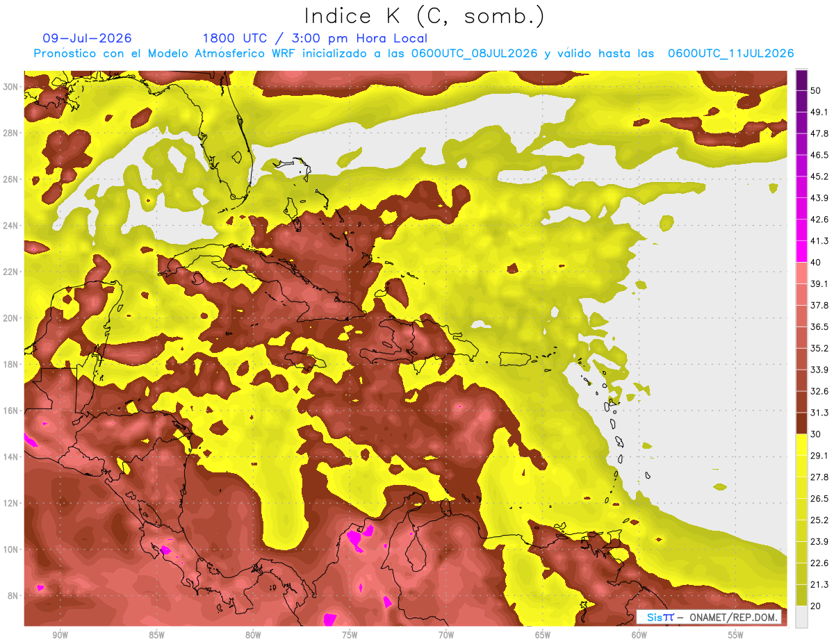Click the date '09-Jul-2026'
834x644 pixels.
coord(88,38)
